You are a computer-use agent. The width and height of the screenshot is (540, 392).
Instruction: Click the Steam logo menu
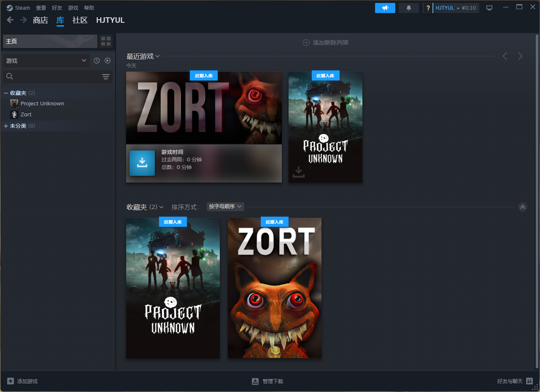(18, 7)
